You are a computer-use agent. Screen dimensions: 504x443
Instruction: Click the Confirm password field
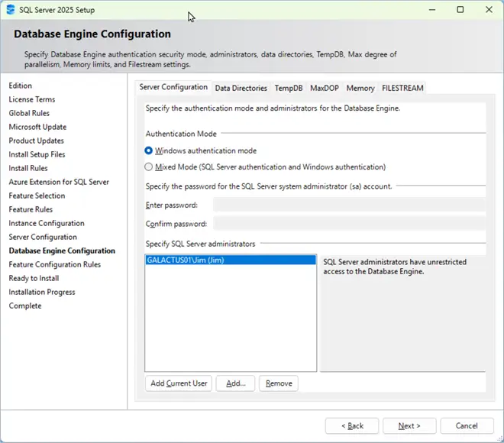click(x=349, y=224)
